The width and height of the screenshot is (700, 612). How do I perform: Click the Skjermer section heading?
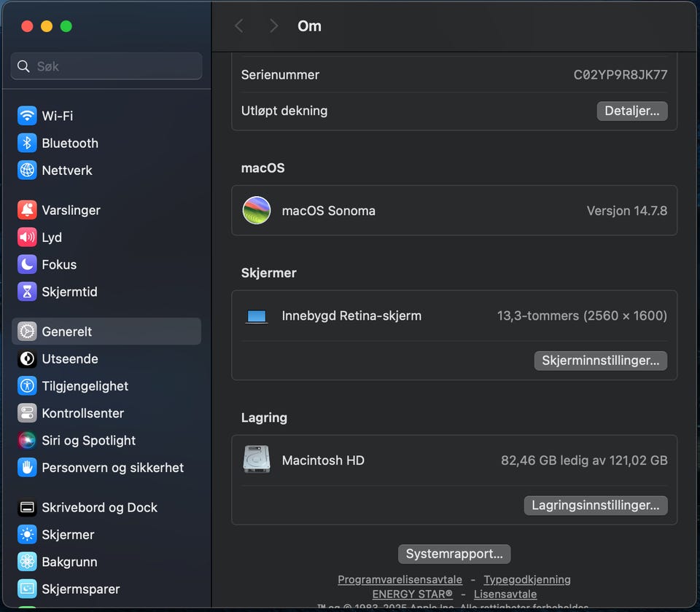pos(268,273)
